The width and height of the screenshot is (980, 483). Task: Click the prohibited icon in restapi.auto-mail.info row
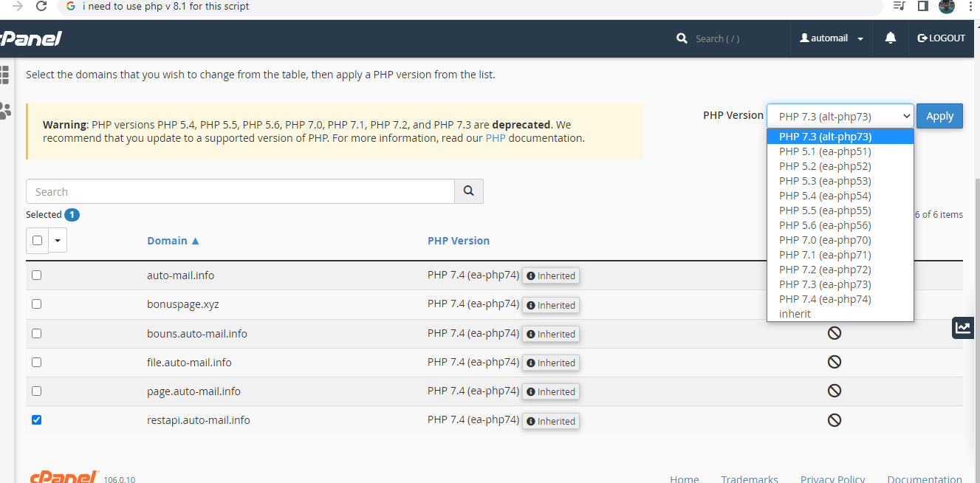[835, 420]
